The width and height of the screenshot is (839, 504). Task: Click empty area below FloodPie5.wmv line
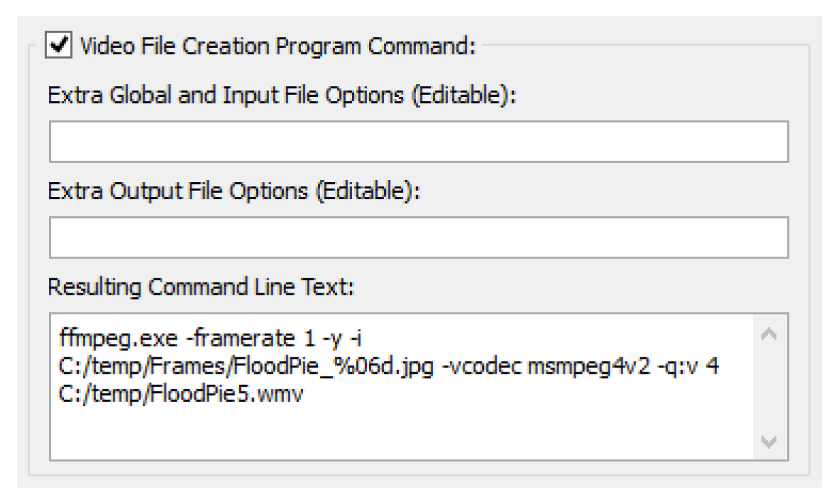pos(341,433)
